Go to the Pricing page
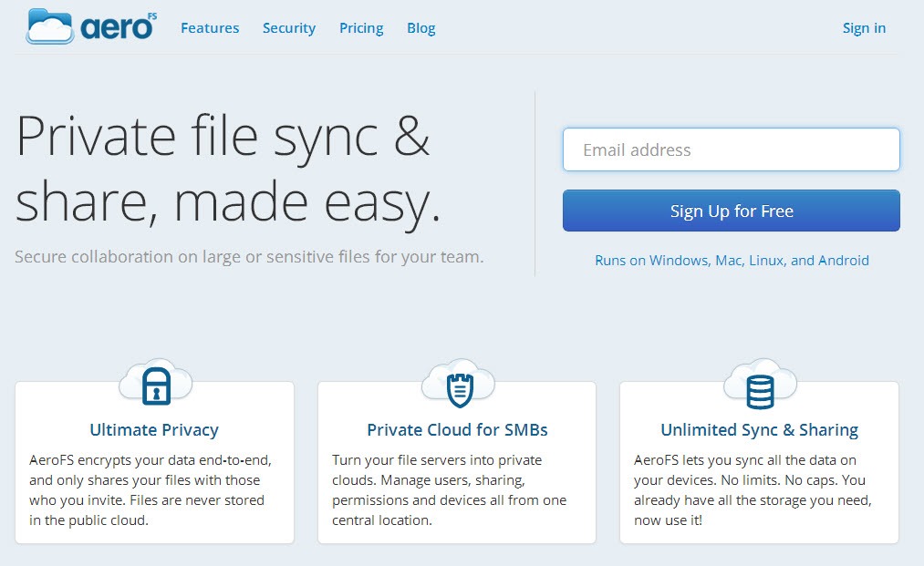 pos(361,27)
